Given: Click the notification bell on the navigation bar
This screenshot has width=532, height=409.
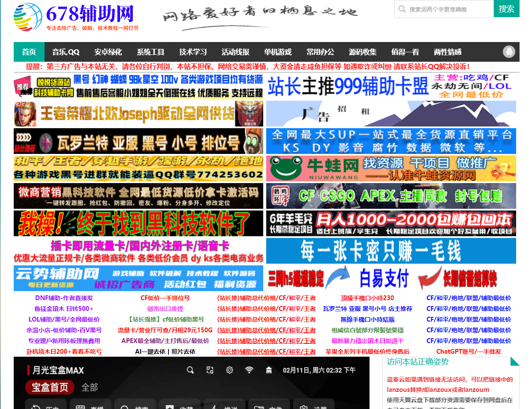Looking at the screenshot, I should [x=509, y=51].
